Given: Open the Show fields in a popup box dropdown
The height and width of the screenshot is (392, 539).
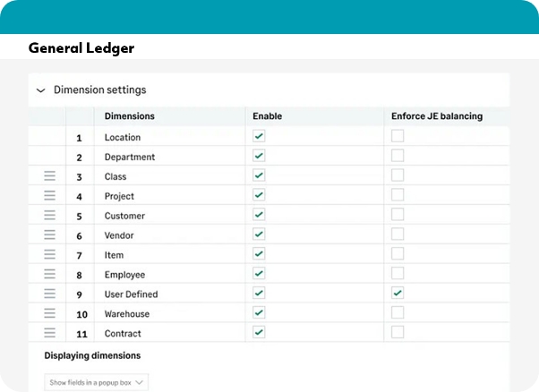Looking at the screenshot, I should (x=97, y=383).
